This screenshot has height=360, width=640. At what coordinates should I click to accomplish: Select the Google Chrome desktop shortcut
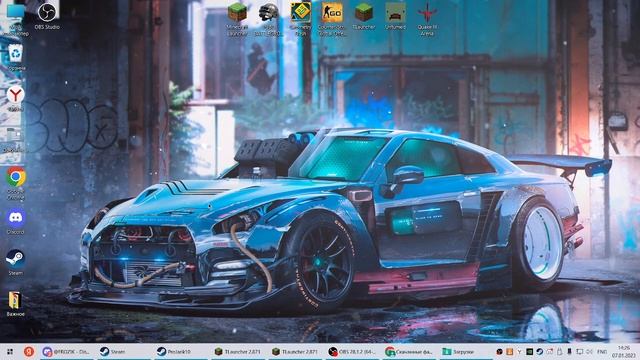[x=16, y=183]
